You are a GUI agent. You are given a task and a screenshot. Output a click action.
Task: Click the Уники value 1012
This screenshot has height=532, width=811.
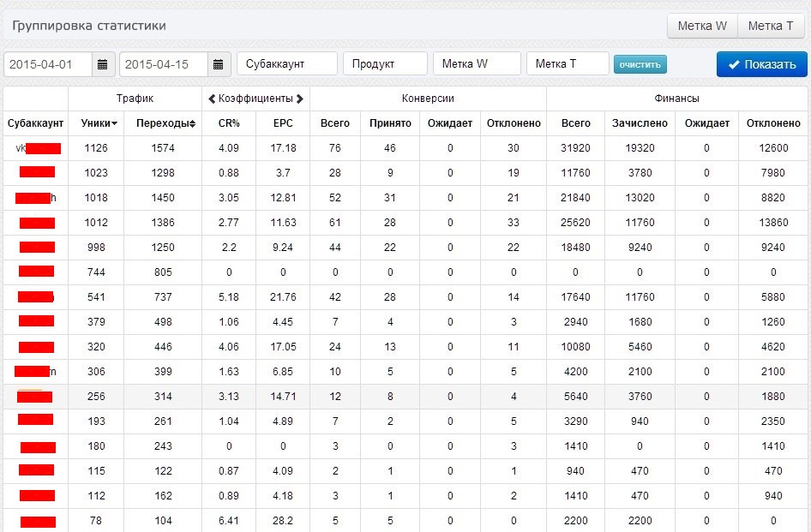tap(96, 223)
